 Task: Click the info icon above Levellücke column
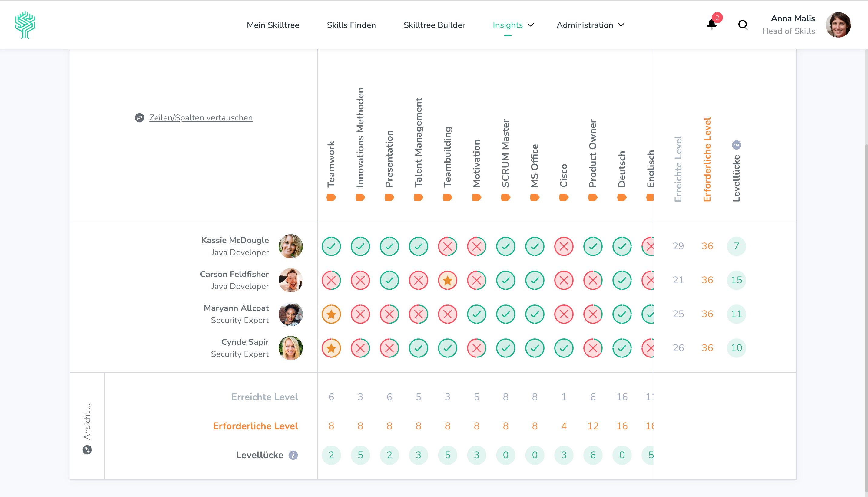(x=736, y=145)
